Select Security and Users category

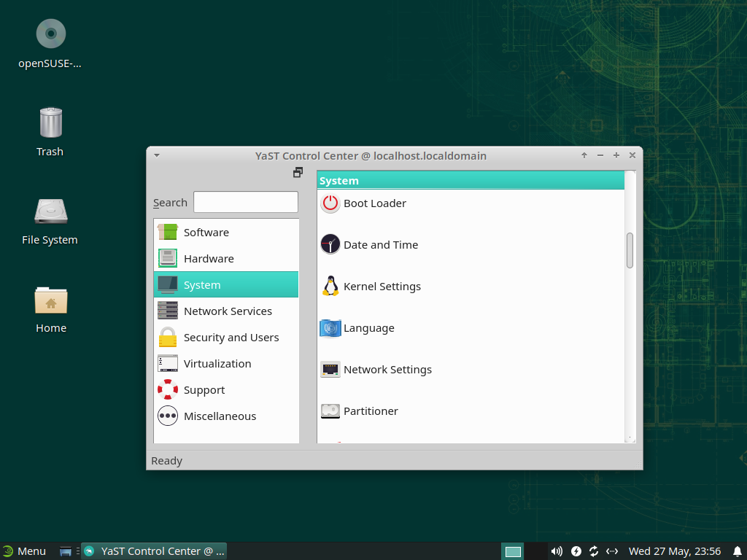click(231, 338)
